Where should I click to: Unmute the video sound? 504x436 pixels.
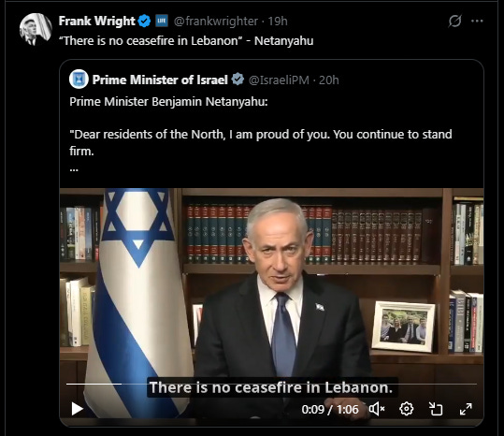[377, 409]
